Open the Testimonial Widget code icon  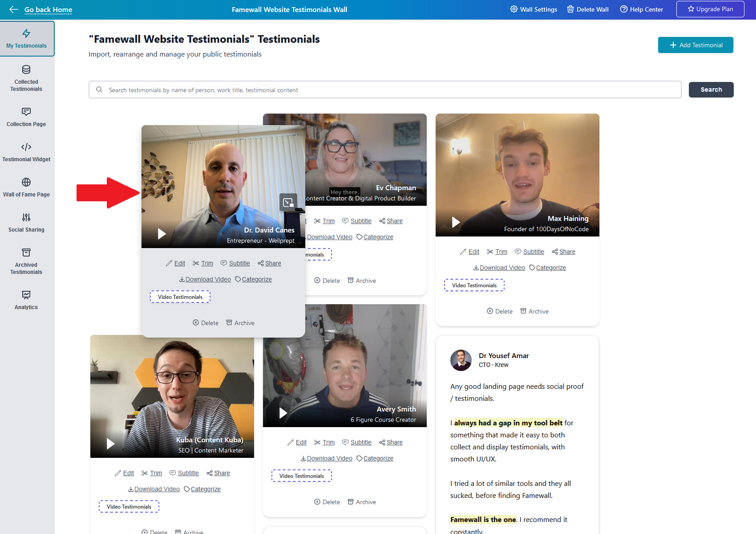pos(26,147)
